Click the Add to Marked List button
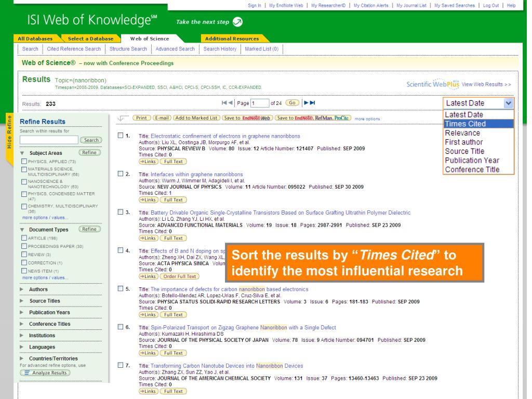532x399 pixels. [196, 118]
